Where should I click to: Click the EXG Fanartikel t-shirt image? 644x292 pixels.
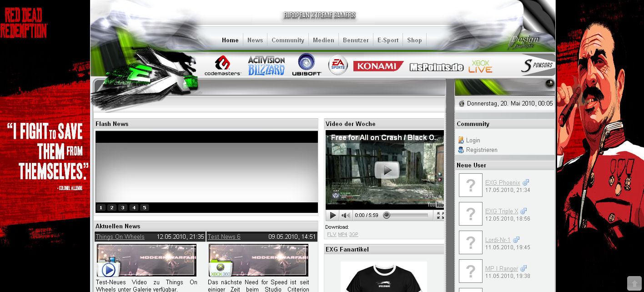click(384, 277)
